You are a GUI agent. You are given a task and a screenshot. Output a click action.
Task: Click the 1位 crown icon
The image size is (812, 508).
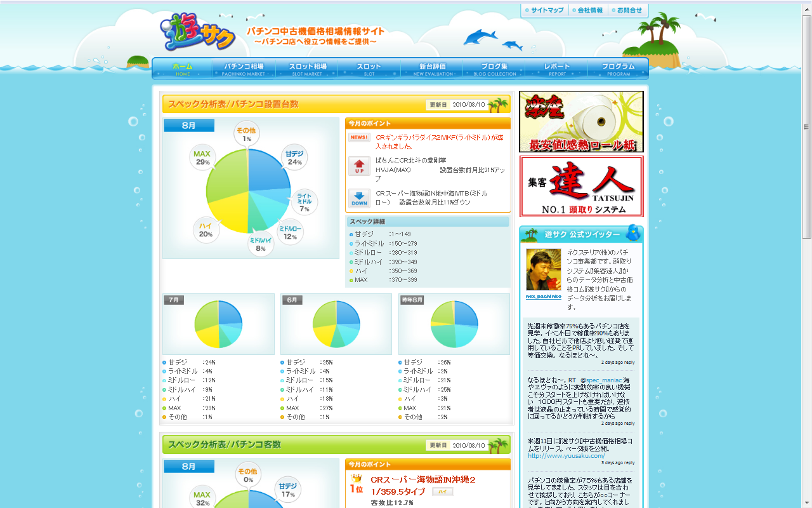(x=357, y=484)
